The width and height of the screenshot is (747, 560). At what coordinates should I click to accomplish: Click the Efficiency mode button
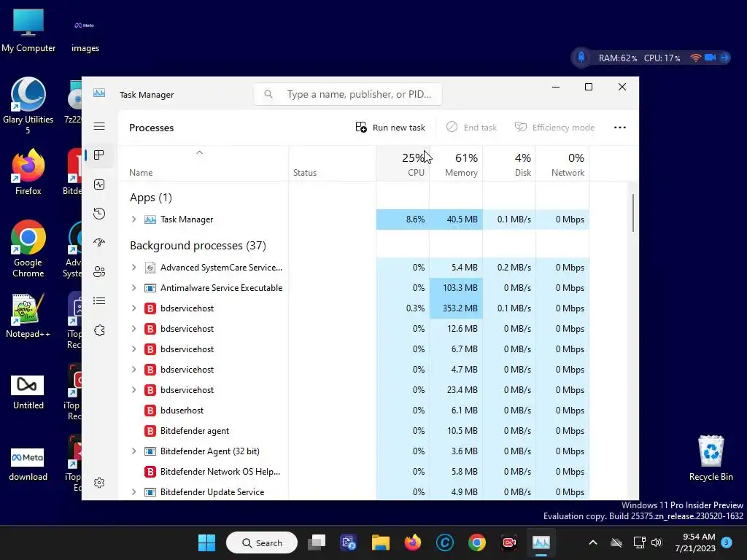(x=554, y=128)
